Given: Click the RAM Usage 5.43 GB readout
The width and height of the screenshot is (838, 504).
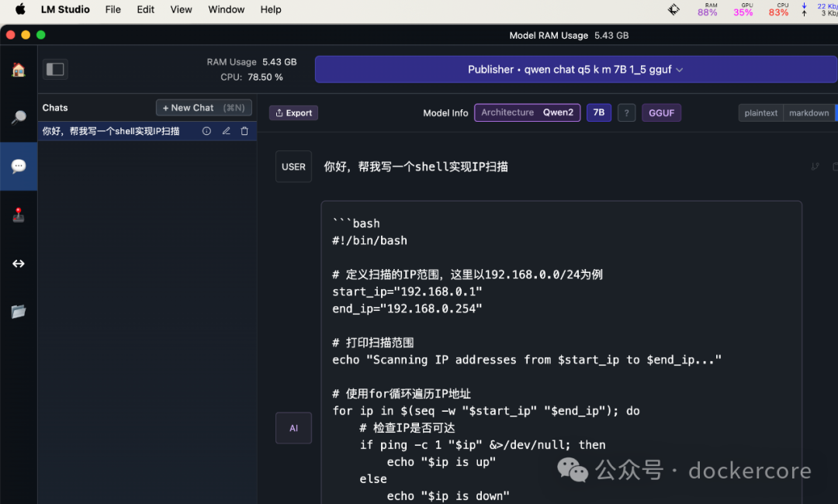Looking at the screenshot, I should 251,62.
